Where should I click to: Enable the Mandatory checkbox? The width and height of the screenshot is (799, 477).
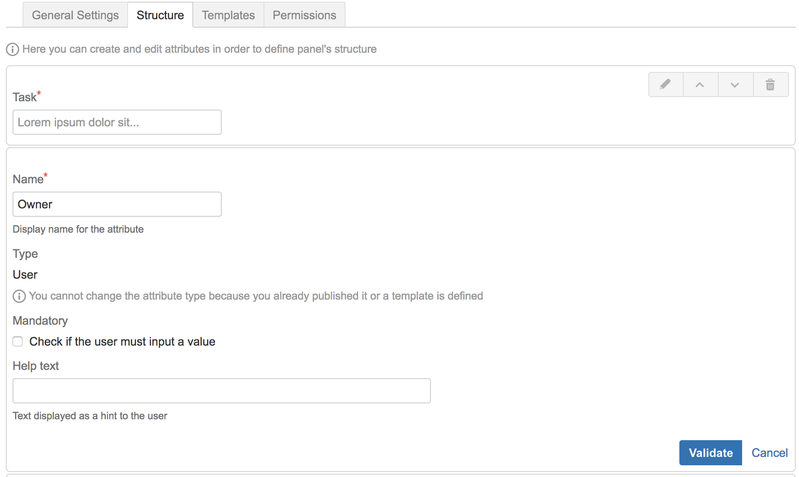point(18,342)
